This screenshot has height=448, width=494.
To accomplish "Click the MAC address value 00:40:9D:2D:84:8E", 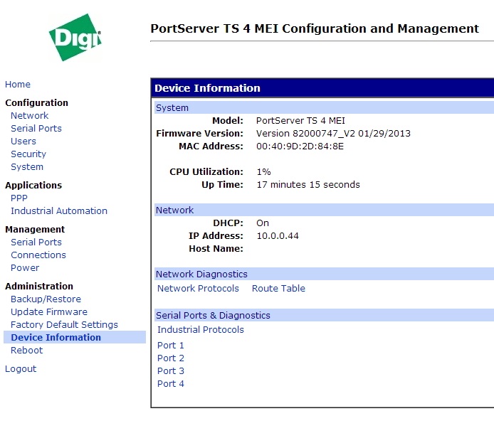I will coord(300,146).
